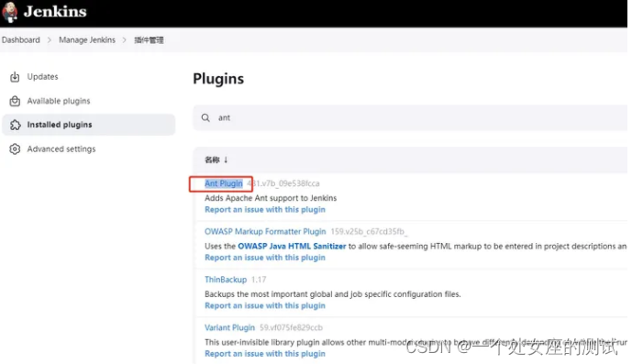Sort by the 名称 column header
The image size is (632, 364).
pos(216,160)
